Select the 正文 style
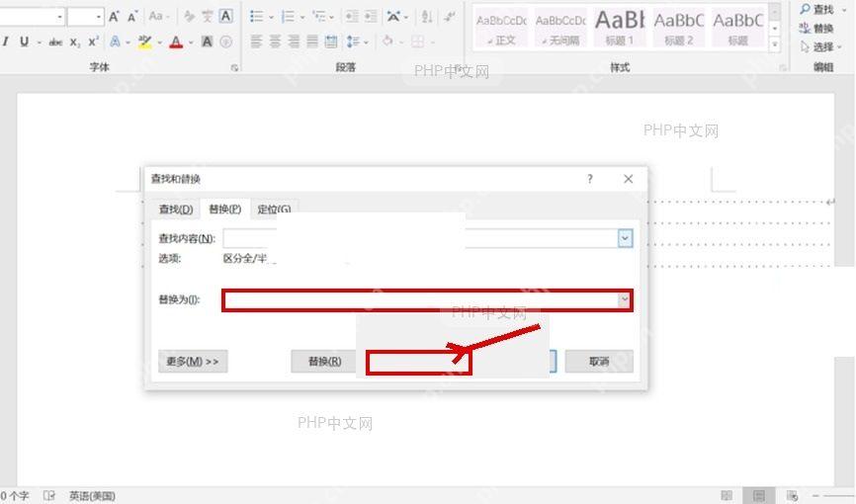 coord(501,28)
